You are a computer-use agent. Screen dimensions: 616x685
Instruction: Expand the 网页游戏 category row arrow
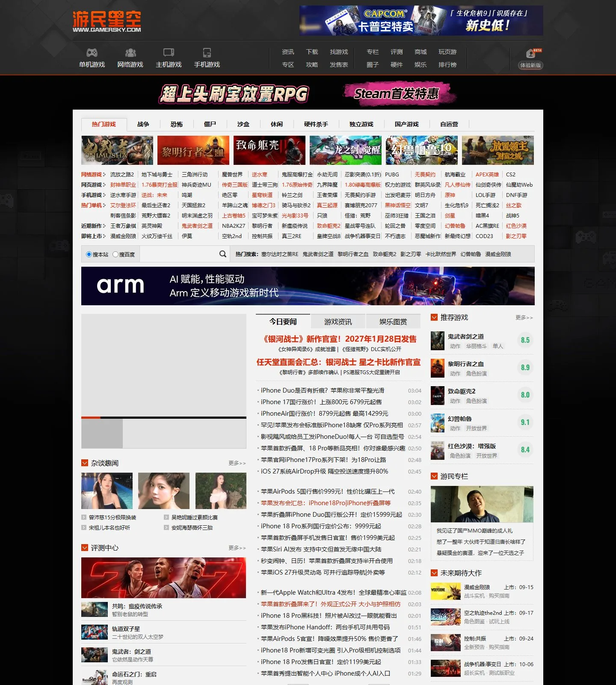(x=104, y=185)
